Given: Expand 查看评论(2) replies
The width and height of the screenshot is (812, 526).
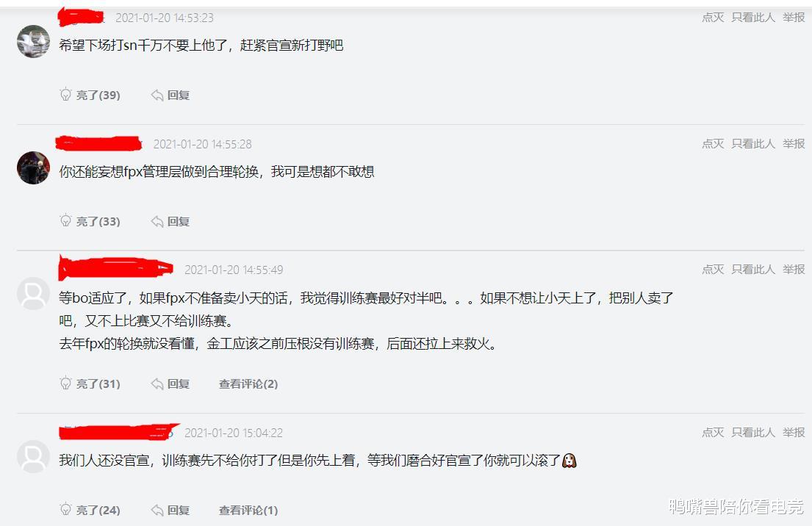Looking at the screenshot, I should pyautogui.click(x=248, y=383).
